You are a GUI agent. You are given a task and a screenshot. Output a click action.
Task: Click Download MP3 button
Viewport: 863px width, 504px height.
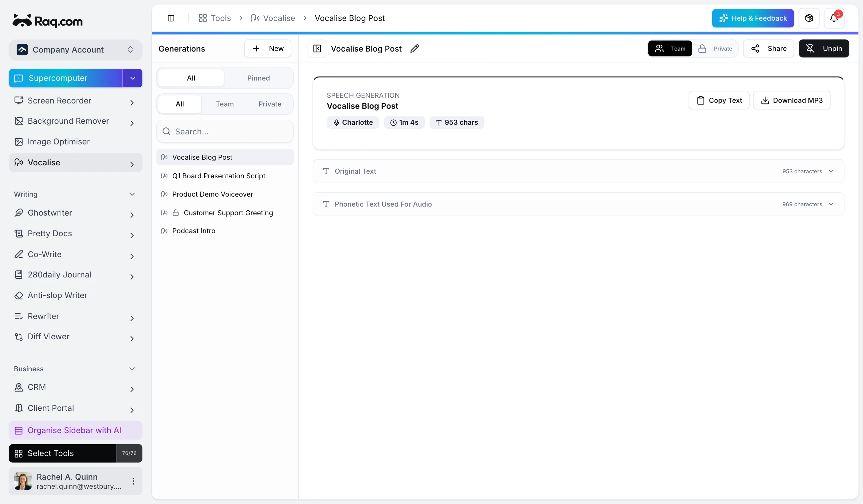(792, 100)
